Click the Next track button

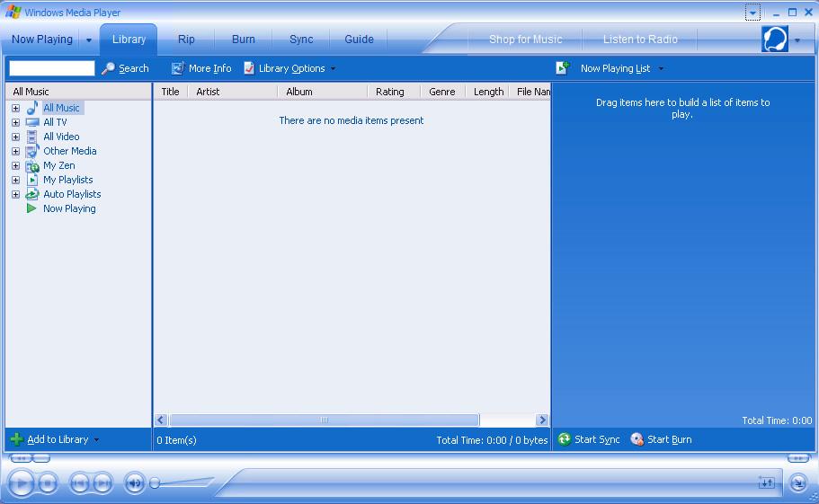tap(102, 483)
